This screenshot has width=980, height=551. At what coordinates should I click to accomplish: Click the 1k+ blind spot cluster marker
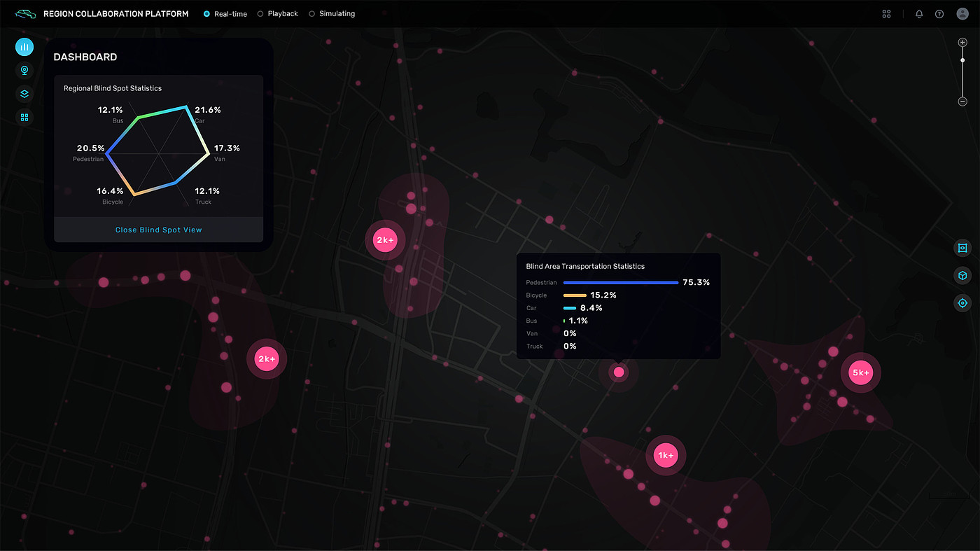(666, 455)
